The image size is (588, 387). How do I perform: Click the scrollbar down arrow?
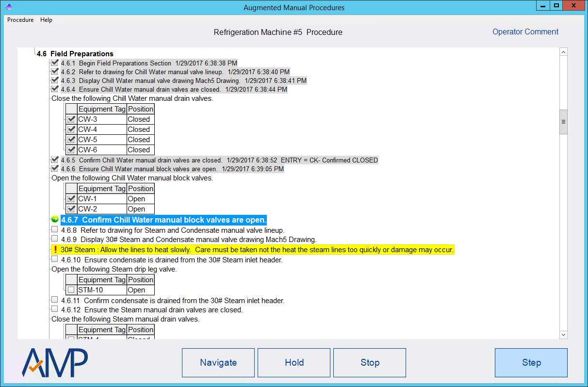pyautogui.click(x=563, y=335)
